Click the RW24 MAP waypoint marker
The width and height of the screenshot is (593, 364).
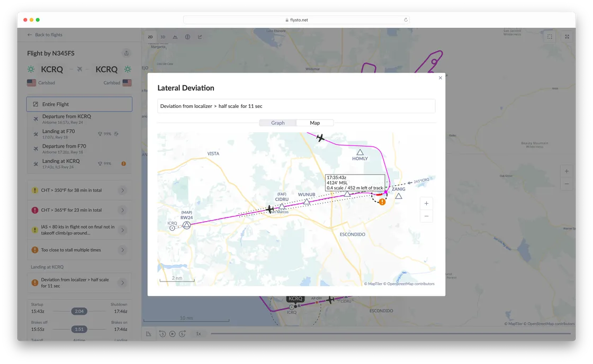point(186,225)
